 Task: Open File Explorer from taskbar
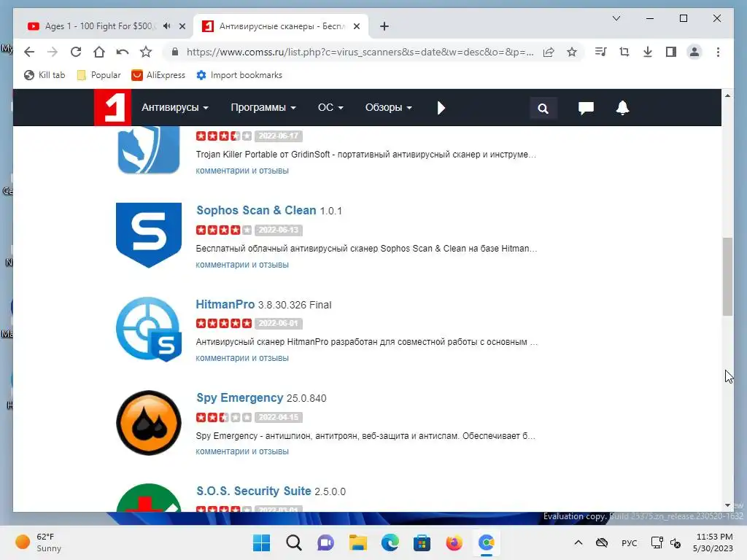[x=357, y=542]
